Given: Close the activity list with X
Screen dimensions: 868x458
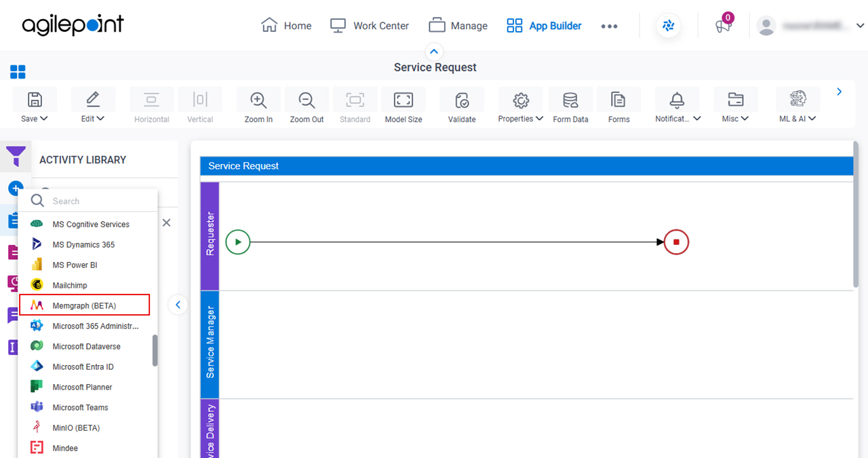Looking at the screenshot, I should [166, 223].
